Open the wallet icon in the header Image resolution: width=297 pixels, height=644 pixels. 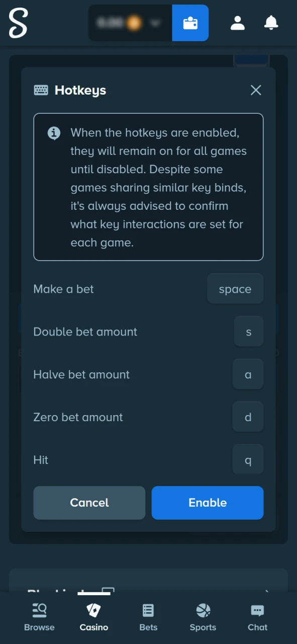[190, 23]
